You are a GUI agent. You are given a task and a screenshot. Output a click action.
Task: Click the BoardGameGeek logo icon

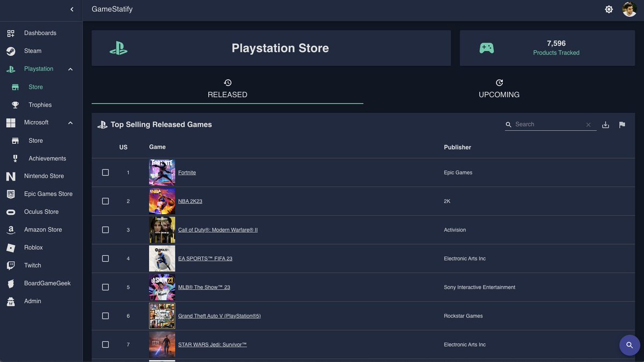(11, 283)
